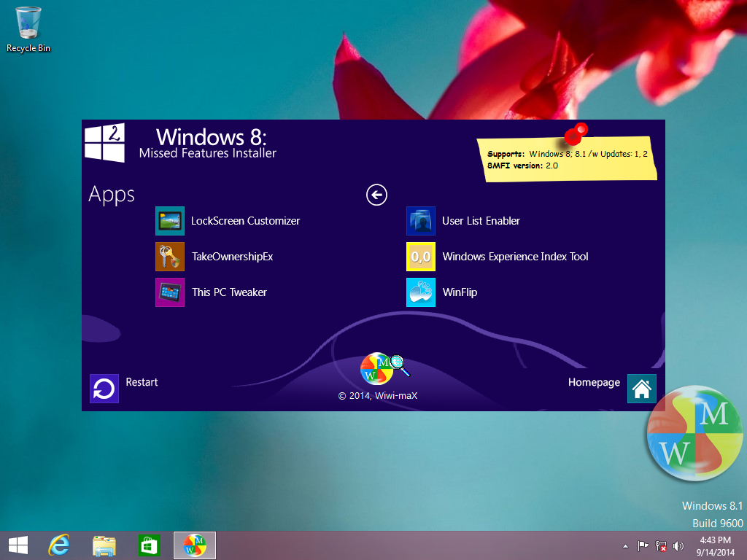Click the Restart text label
This screenshot has width=747, height=560.
[x=142, y=382]
